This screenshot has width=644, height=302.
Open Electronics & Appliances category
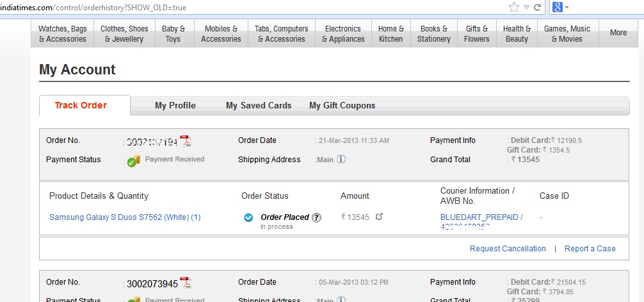343,34
